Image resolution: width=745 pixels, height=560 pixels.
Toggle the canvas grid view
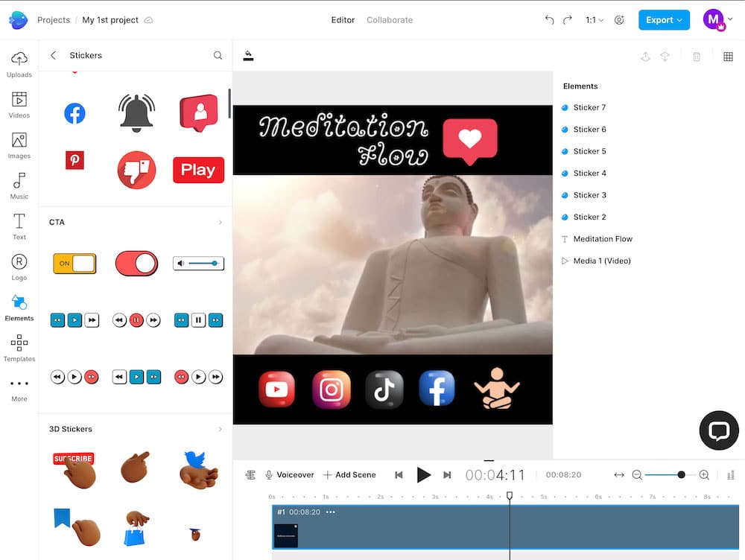[728, 57]
